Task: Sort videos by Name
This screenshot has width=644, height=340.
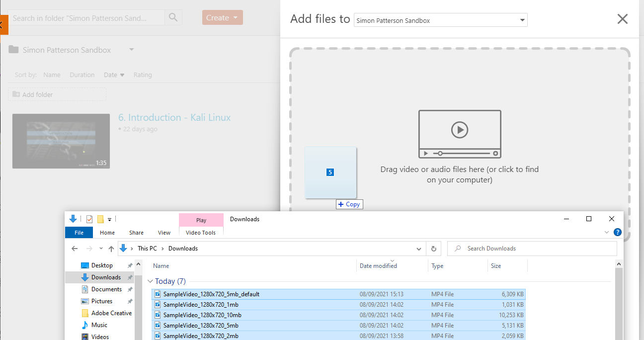Action: tap(52, 75)
